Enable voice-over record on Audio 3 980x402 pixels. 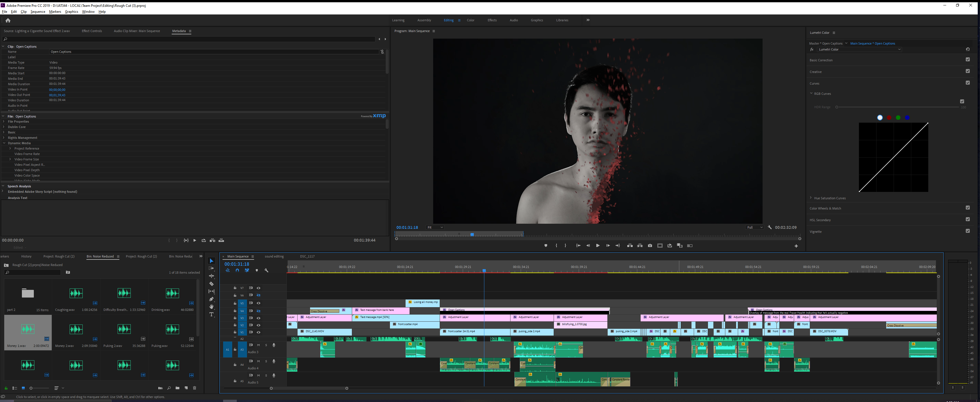[273, 345]
